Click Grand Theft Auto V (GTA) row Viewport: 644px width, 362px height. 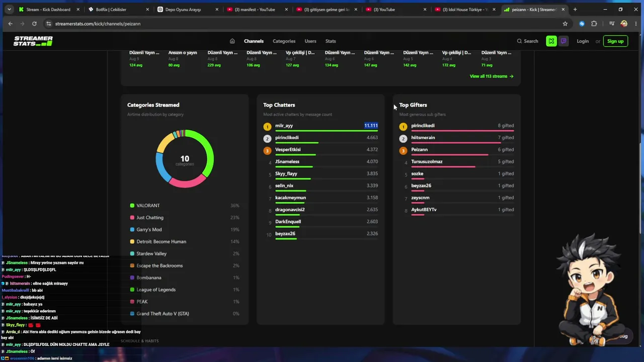(185, 314)
